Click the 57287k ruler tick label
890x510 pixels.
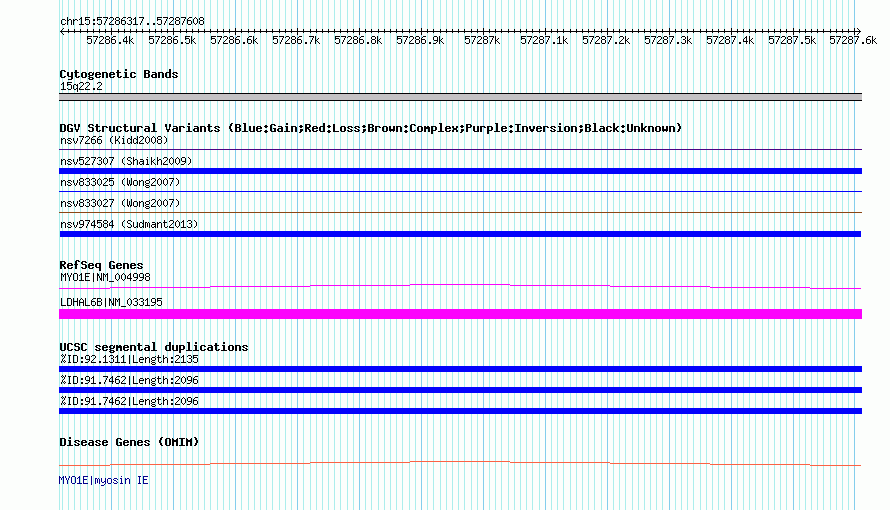point(482,40)
